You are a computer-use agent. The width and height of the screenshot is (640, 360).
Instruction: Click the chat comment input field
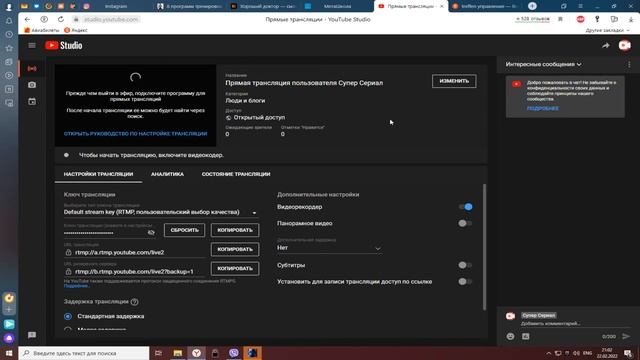coord(575,323)
